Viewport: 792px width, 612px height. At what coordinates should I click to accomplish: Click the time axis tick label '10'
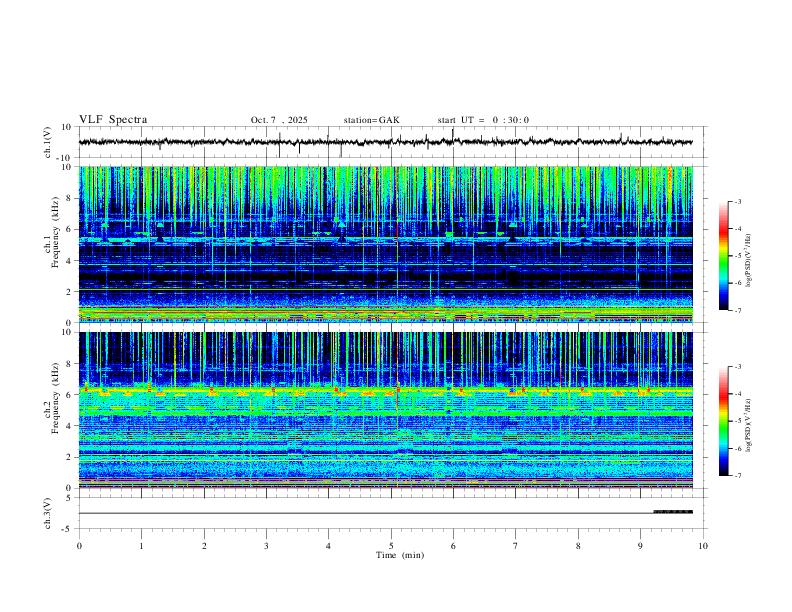click(x=703, y=546)
